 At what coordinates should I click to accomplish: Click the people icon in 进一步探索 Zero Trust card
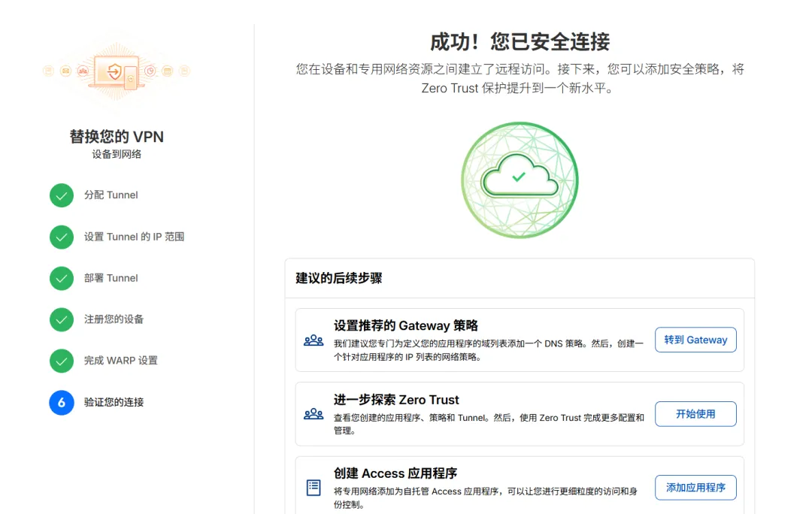(x=314, y=413)
